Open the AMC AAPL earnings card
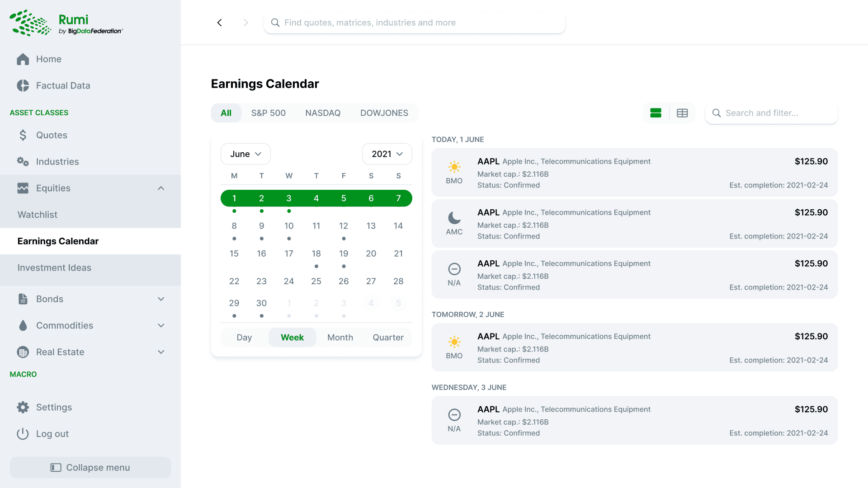868x488 pixels. [635, 224]
